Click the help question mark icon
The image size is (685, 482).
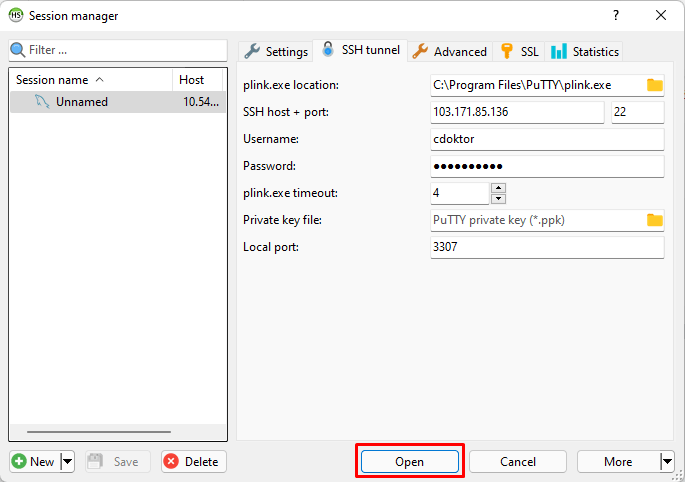[615, 15]
